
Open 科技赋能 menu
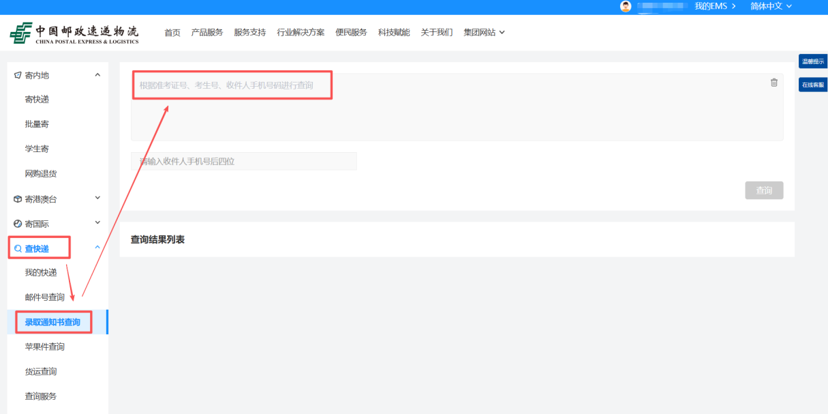point(394,33)
